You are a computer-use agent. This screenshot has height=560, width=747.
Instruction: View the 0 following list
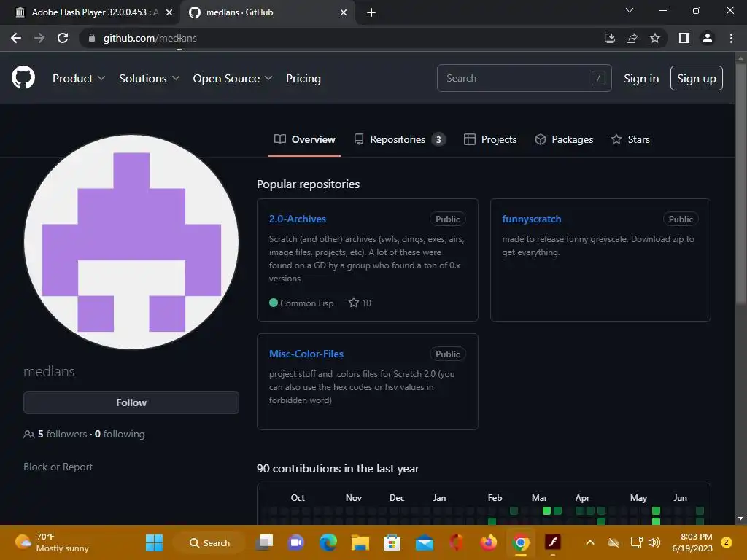(x=120, y=434)
